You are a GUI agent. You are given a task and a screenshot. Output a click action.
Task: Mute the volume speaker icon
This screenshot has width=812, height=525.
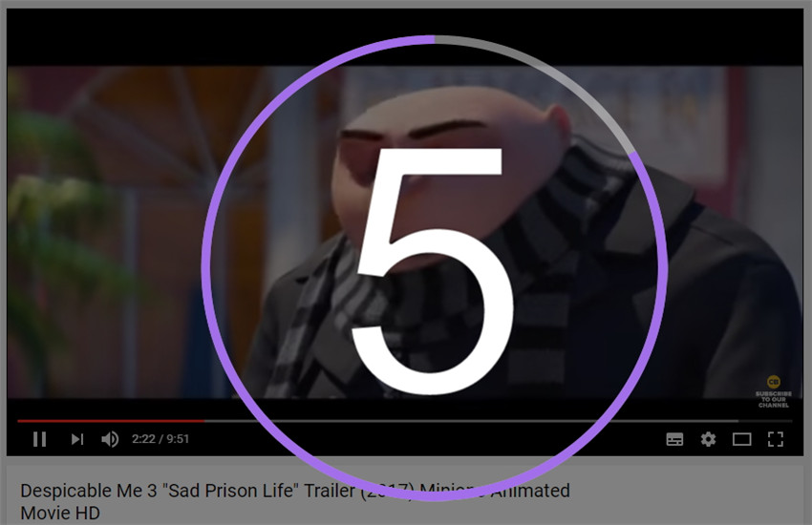tap(110, 439)
